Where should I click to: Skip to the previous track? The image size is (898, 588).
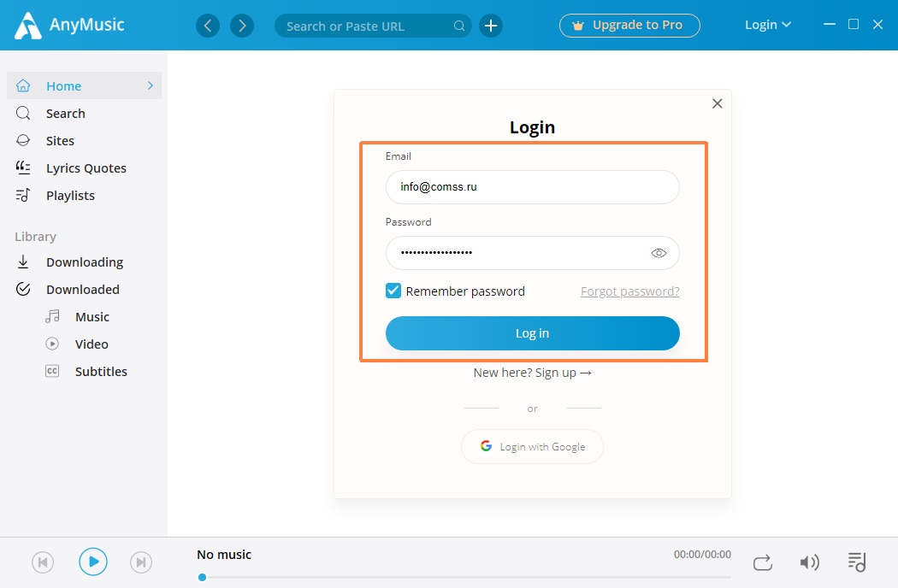[43, 562]
